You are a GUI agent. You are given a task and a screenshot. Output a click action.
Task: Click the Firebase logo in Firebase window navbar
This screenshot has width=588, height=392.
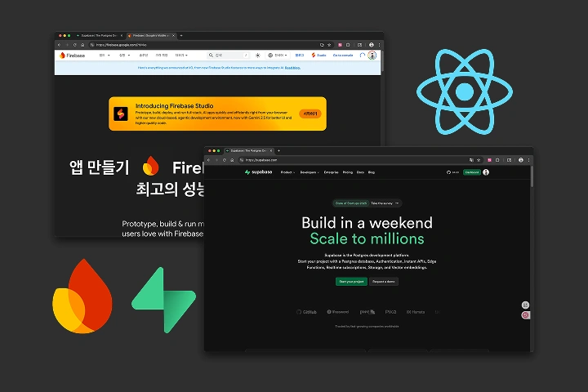[x=73, y=56]
